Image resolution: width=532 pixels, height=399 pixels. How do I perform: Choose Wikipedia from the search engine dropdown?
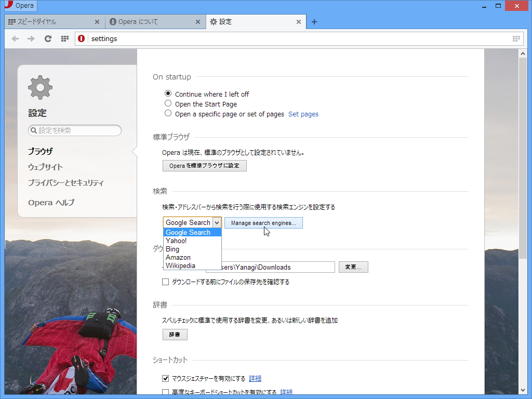pos(180,265)
